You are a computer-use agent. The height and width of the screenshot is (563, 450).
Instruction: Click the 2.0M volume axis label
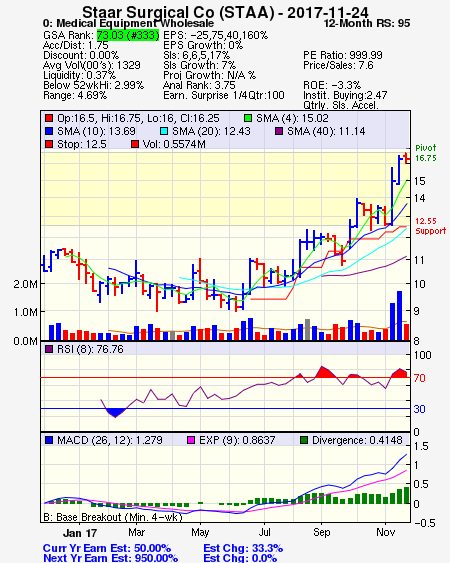coord(25,284)
